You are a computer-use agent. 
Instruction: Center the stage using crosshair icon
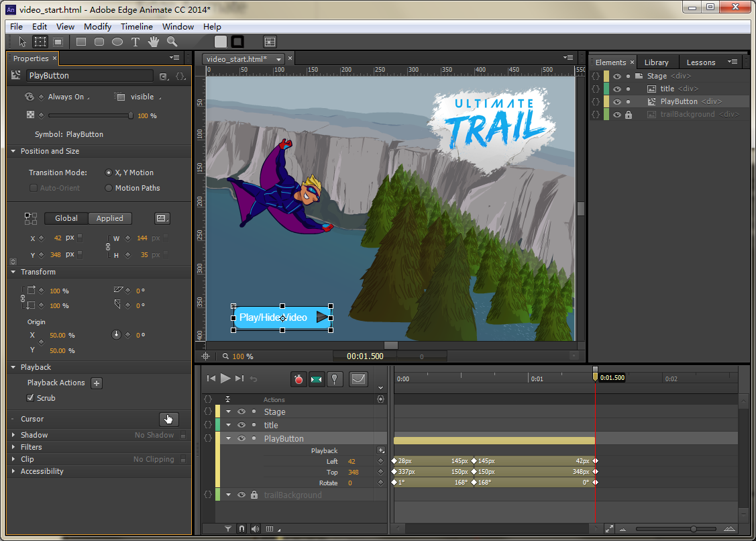(205, 356)
